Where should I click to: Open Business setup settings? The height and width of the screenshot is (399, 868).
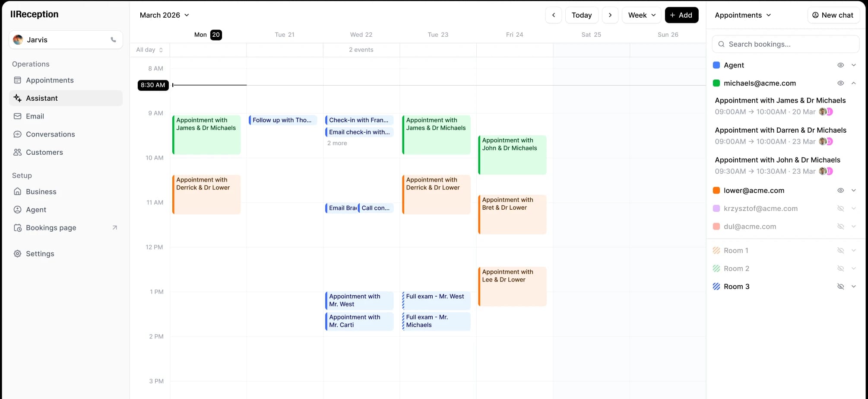(x=41, y=192)
